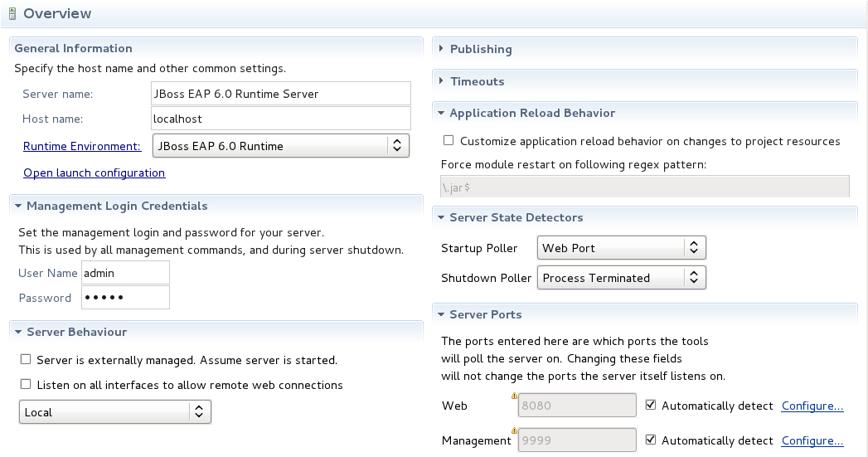The height and width of the screenshot is (457, 868).
Task: Click warning icon beside Web port field
Action: (515, 396)
